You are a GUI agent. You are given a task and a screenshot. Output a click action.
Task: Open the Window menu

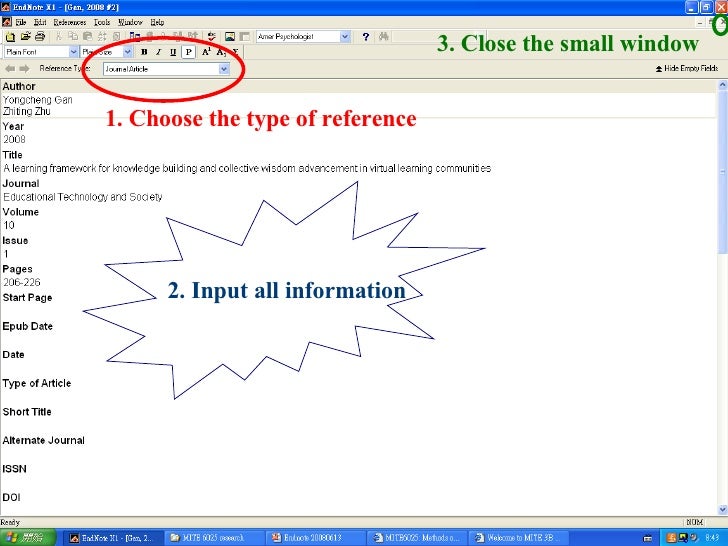tap(130, 22)
